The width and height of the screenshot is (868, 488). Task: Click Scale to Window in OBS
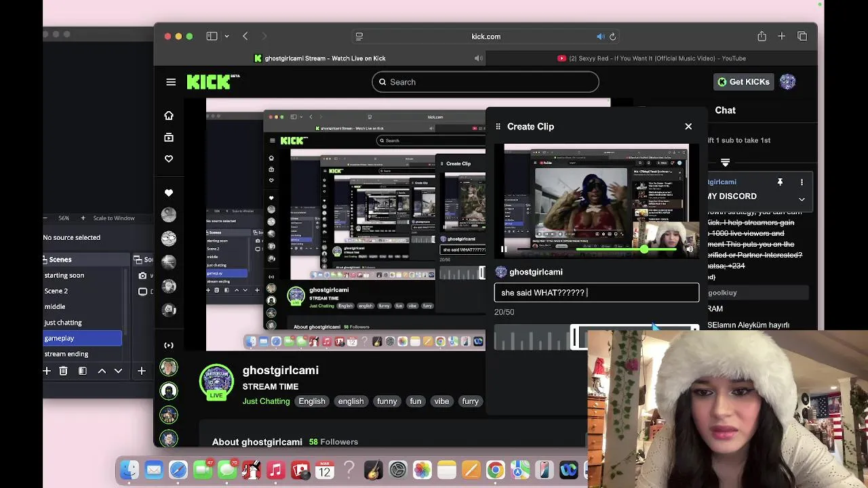click(x=114, y=218)
